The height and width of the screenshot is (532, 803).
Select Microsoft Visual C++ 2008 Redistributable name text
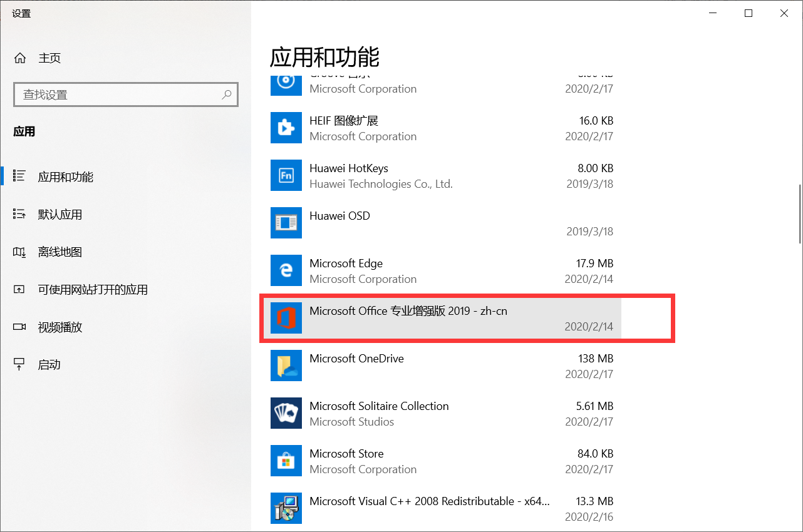[430, 501]
